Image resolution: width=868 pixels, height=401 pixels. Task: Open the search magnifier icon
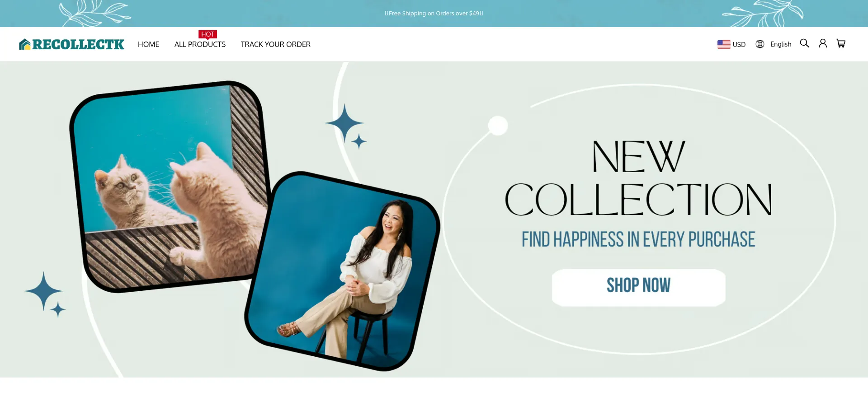point(804,43)
